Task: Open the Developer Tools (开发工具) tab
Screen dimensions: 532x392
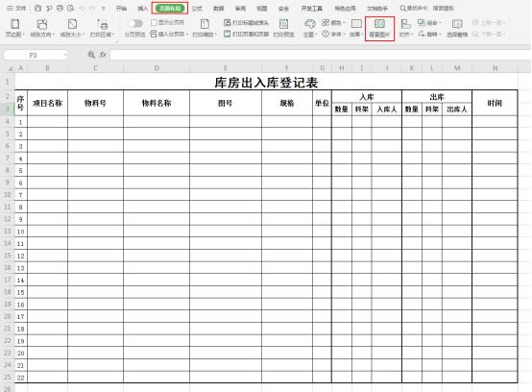Action: pyautogui.click(x=312, y=8)
